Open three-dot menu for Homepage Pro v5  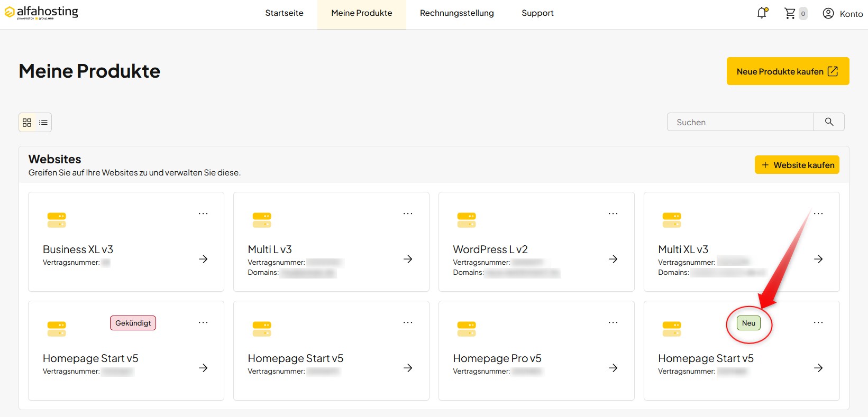pos(613,322)
